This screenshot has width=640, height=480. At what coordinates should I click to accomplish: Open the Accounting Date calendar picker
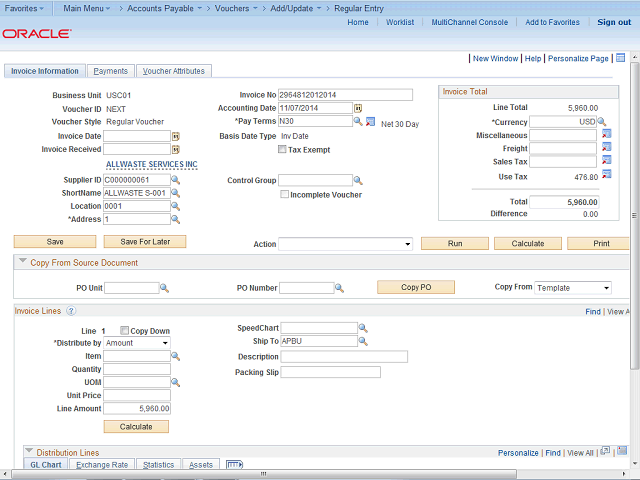(358, 108)
